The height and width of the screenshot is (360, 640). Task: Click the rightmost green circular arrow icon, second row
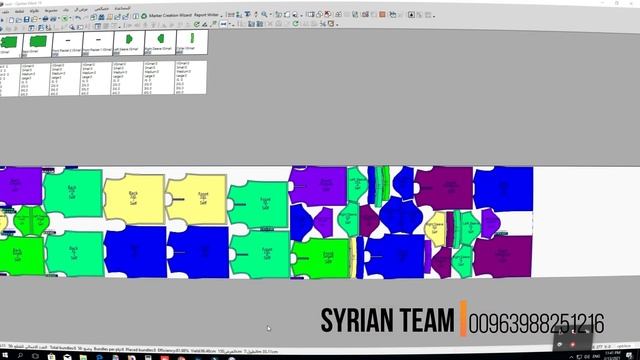[x=296, y=24]
